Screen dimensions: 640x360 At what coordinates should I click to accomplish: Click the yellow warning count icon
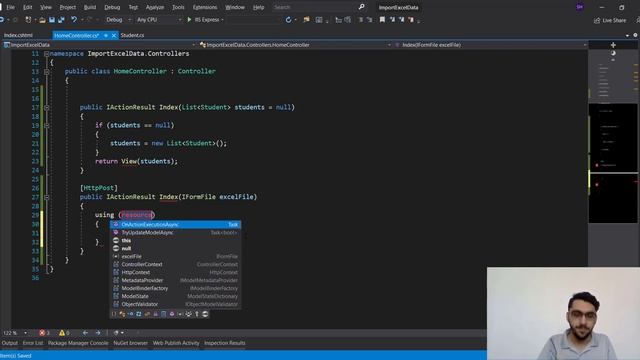62,333
